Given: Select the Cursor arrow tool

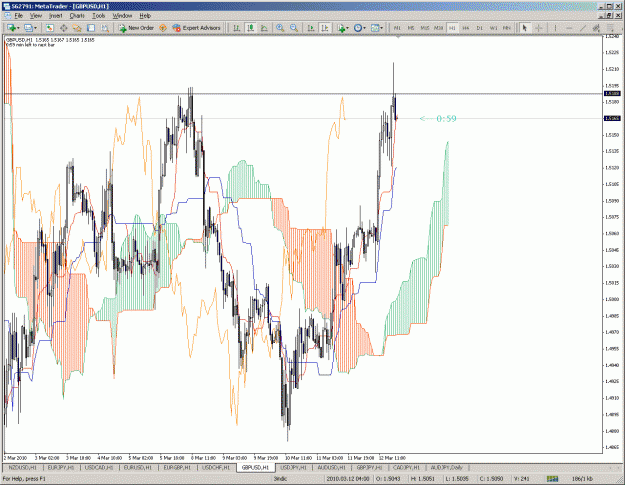Looking at the screenshot, I should tap(525, 28).
